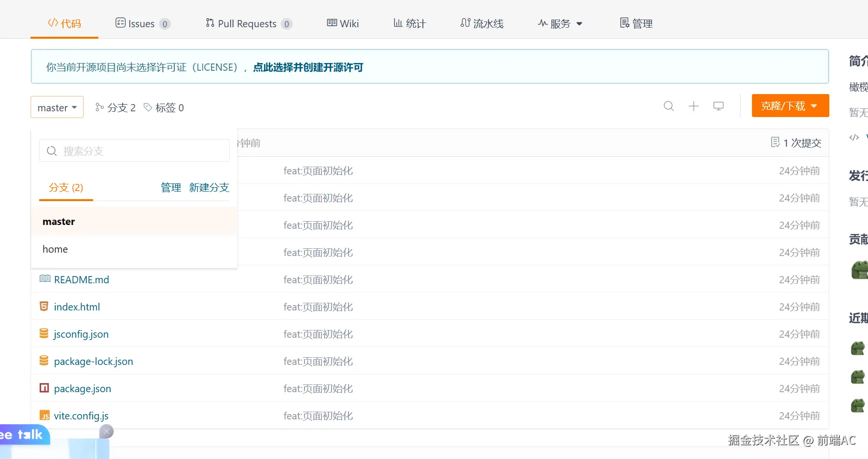Click the README.md book icon
Image resolution: width=868 pixels, height=459 pixels.
(x=45, y=279)
